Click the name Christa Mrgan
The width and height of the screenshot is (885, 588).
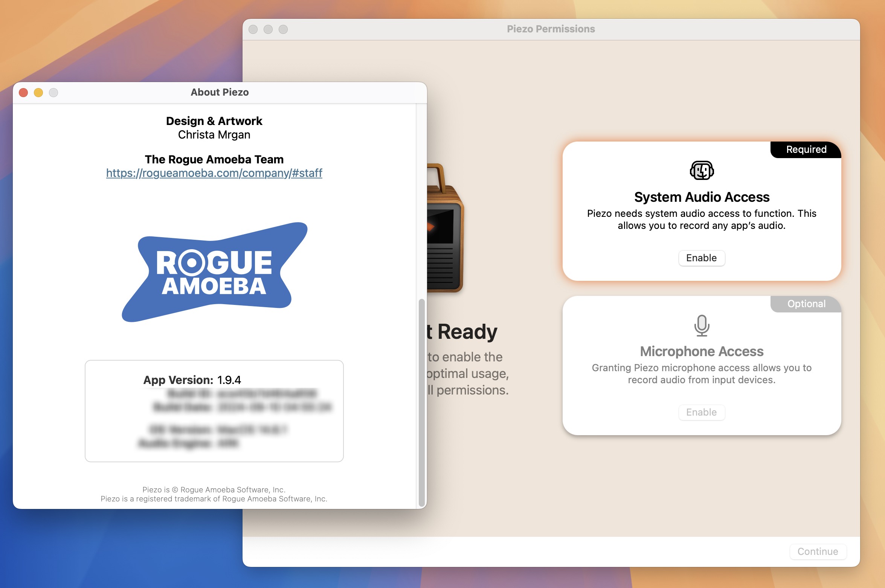(214, 134)
